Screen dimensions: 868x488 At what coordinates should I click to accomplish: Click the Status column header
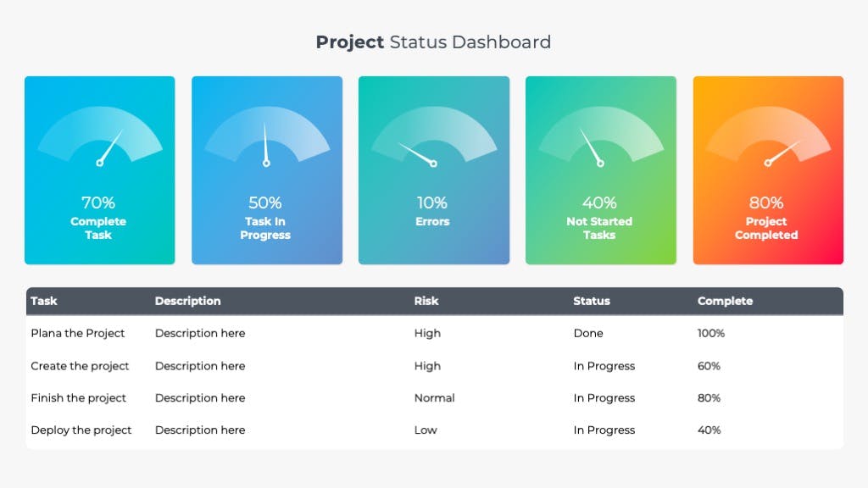591,301
